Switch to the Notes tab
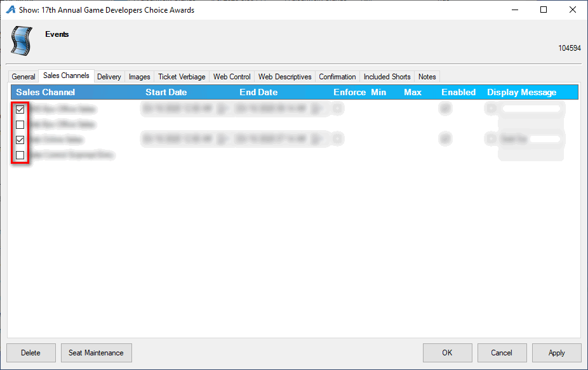The width and height of the screenshot is (588, 370). 427,76
